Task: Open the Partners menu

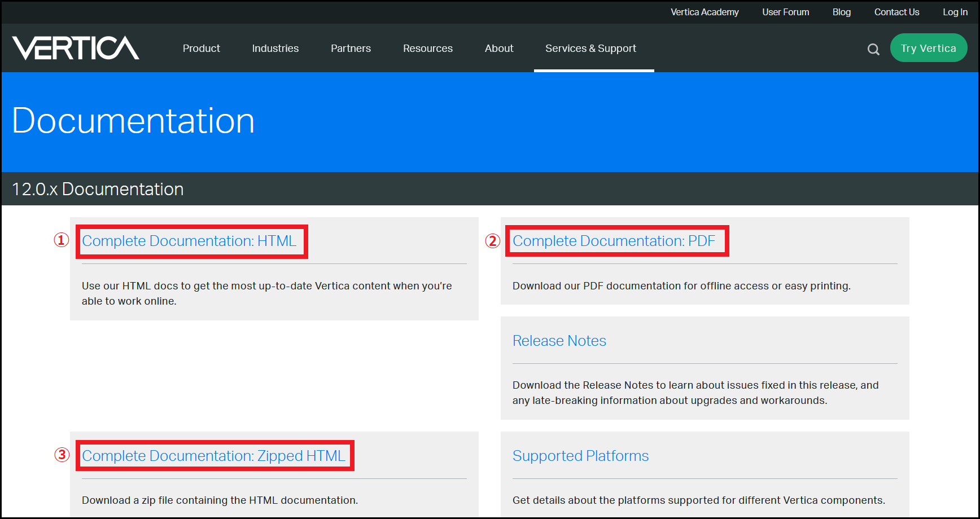Action: click(351, 49)
